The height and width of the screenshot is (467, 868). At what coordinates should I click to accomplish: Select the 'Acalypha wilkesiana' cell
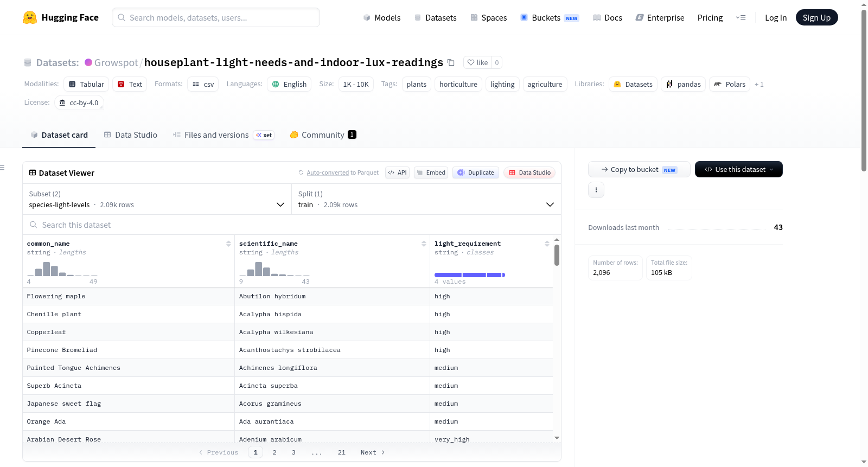pyautogui.click(x=332, y=332)
